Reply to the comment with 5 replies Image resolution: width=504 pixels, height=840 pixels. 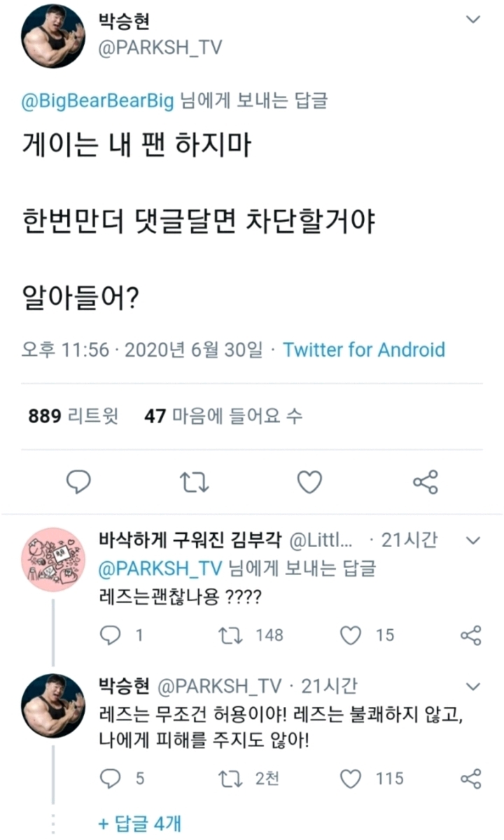coord(111,778)
